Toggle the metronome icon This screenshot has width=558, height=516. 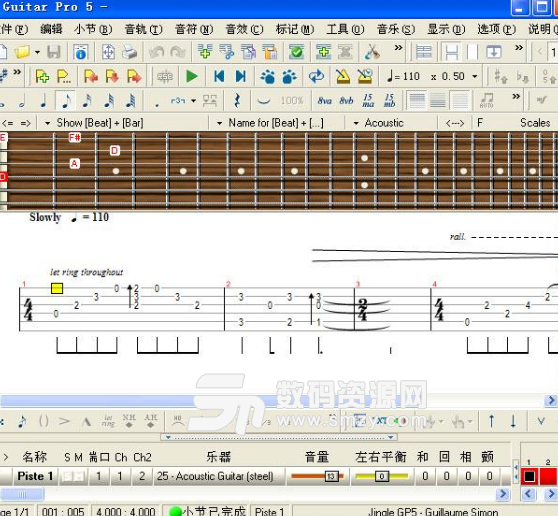click(343, 76)
